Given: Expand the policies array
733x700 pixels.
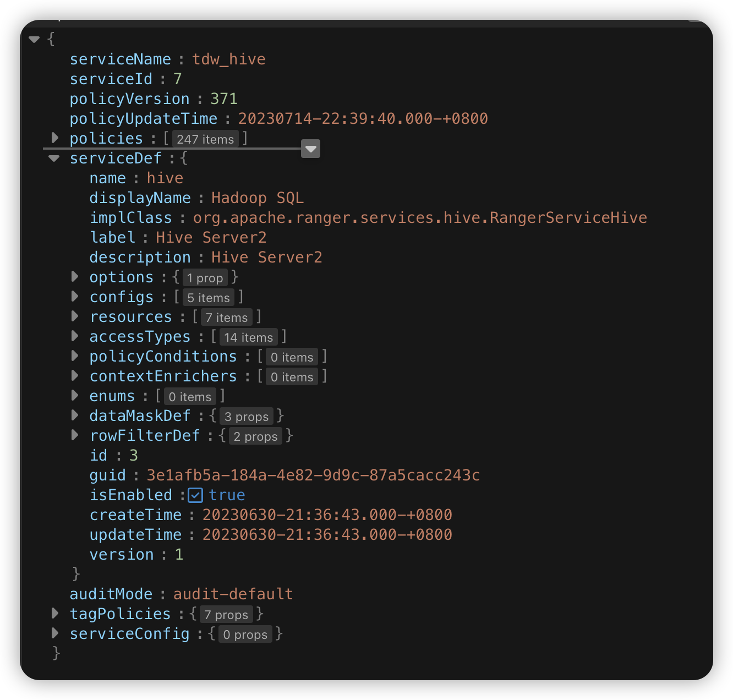Looking at the screenshot, I should [x=54, y=138].
